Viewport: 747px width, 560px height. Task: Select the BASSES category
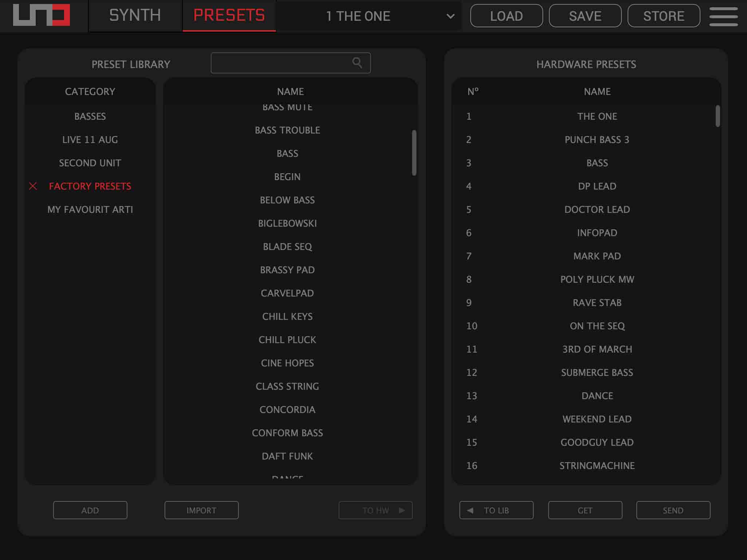coord(90,116)
